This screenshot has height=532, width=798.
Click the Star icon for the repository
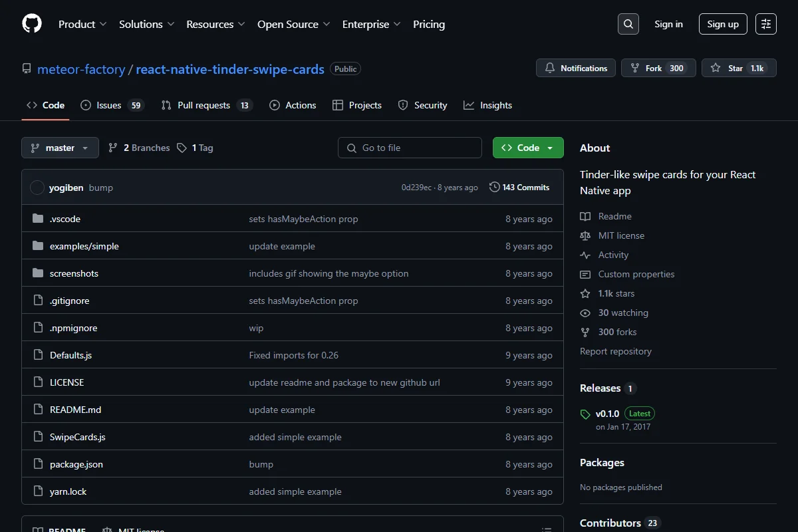[x=716, y=68]
